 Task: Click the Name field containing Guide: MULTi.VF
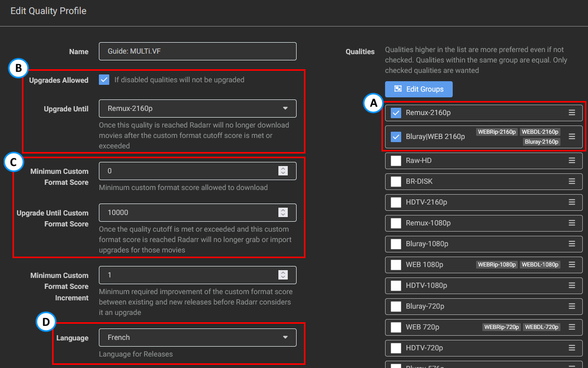(x=197, y=51)
